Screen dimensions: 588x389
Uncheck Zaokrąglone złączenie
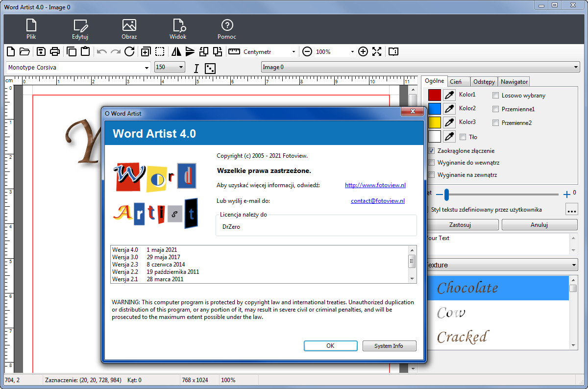[x=432, y=151]
